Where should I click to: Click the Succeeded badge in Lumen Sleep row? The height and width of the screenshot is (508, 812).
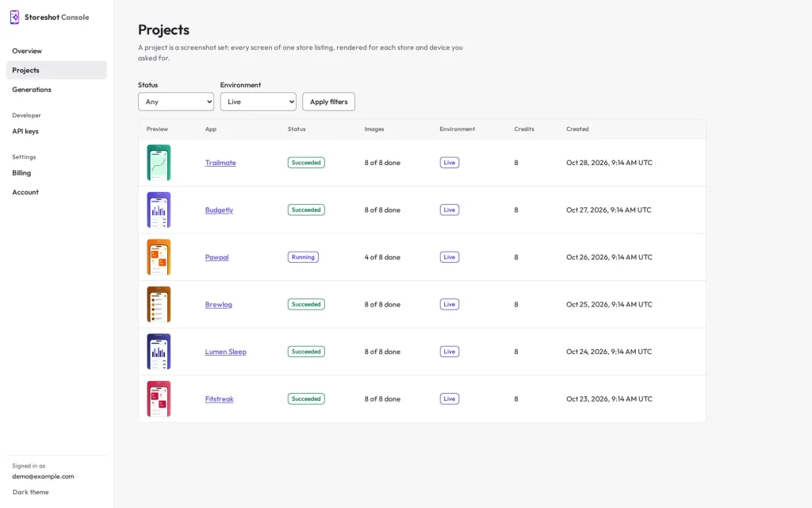[x=306, y=352]
